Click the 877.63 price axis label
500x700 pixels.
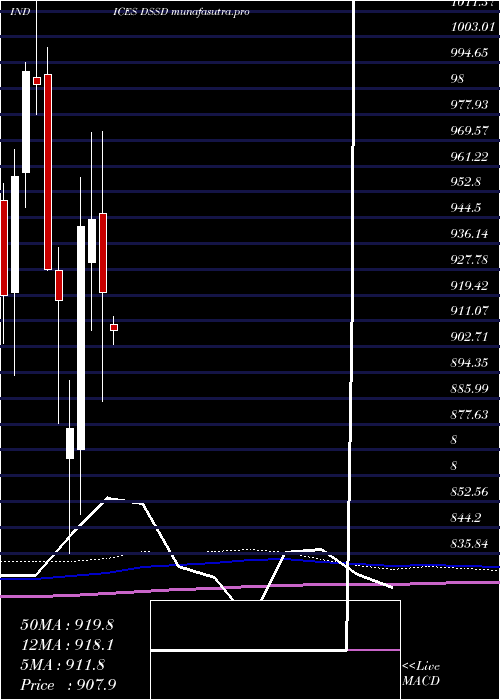click(469, 415)
